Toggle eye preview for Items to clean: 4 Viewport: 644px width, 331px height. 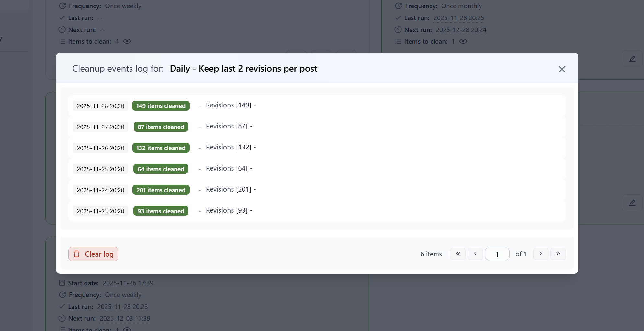(127, 41)
